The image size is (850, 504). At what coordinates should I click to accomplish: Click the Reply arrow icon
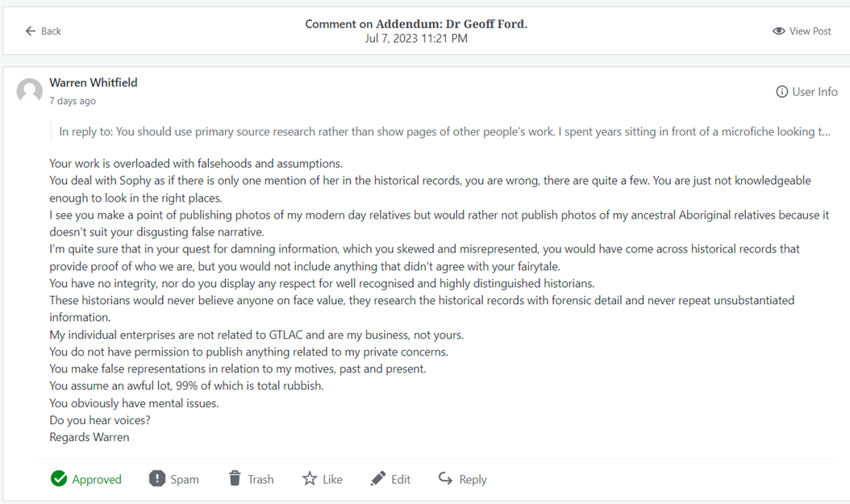[445, 479]
